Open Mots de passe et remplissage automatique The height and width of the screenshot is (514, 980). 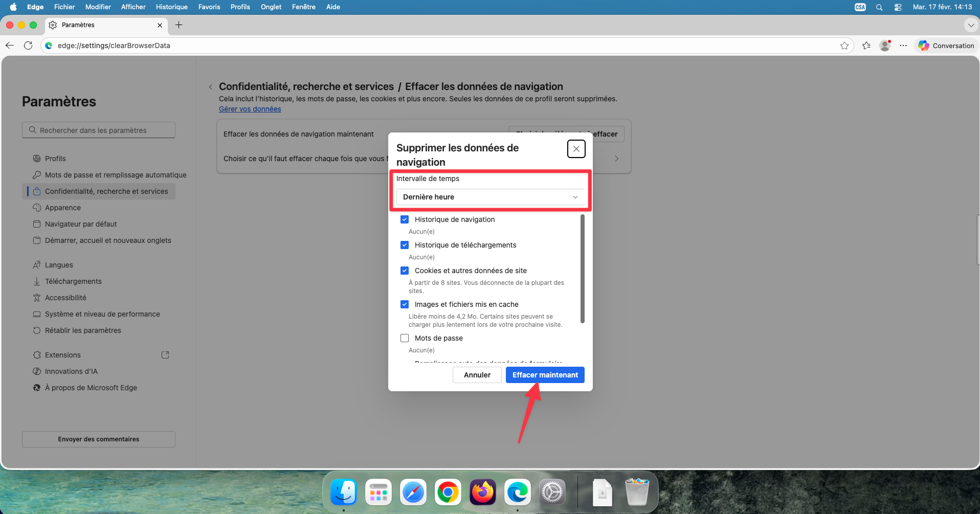coord(105,175)
